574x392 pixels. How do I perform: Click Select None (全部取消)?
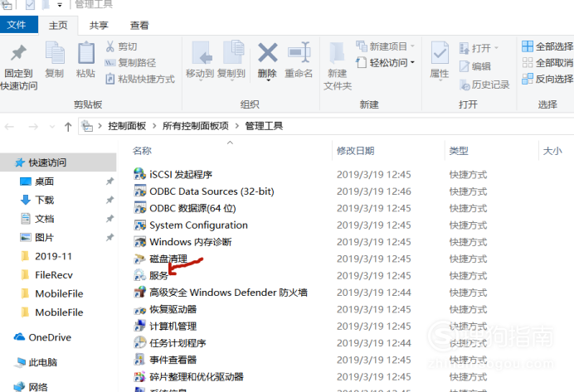pos(547,62)
